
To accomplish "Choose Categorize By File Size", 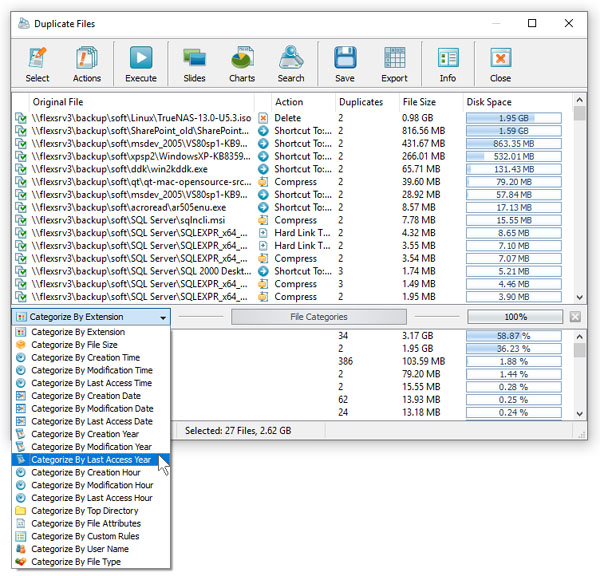I will tap(91, 345).
